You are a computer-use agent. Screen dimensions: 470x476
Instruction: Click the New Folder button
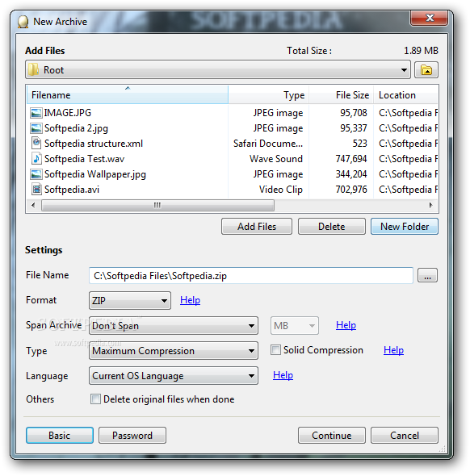pyautogui.click(x=405, y=227)
